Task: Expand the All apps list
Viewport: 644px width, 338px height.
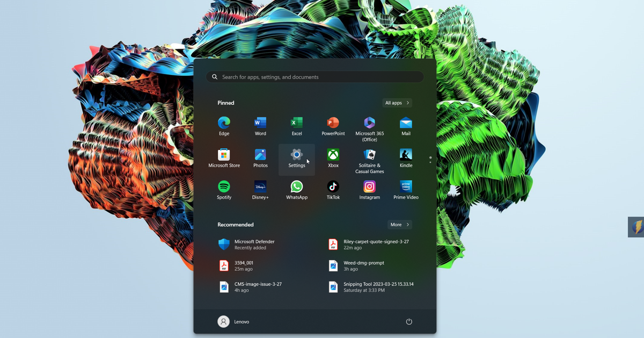Action: 397,103
